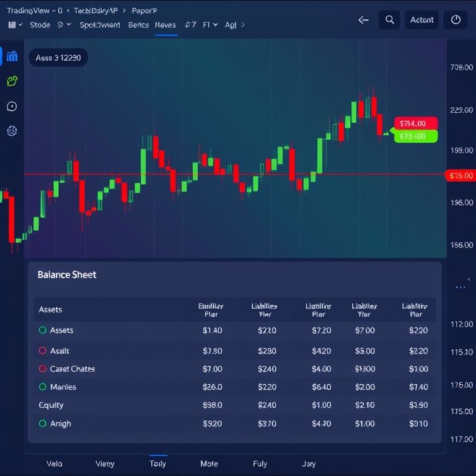476x476 pixels.
Task: Select the green circle beside Manies row
Action: [43, 387]
